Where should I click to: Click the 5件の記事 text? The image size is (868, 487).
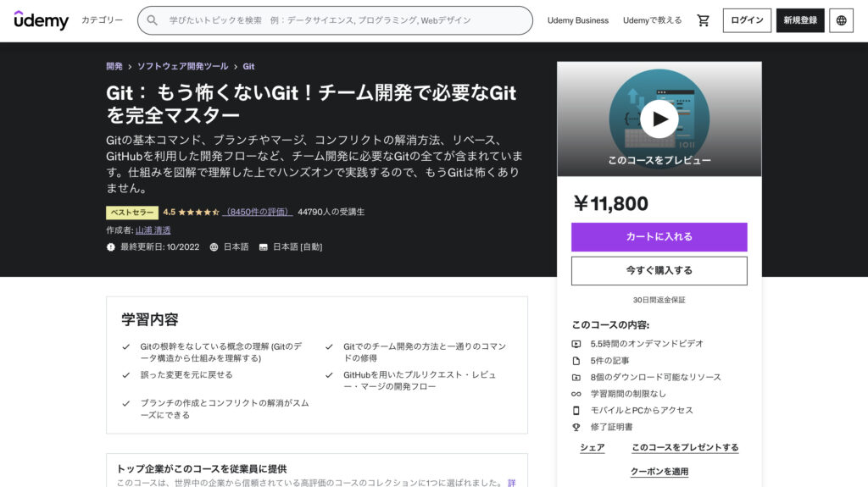click(609, 361)
